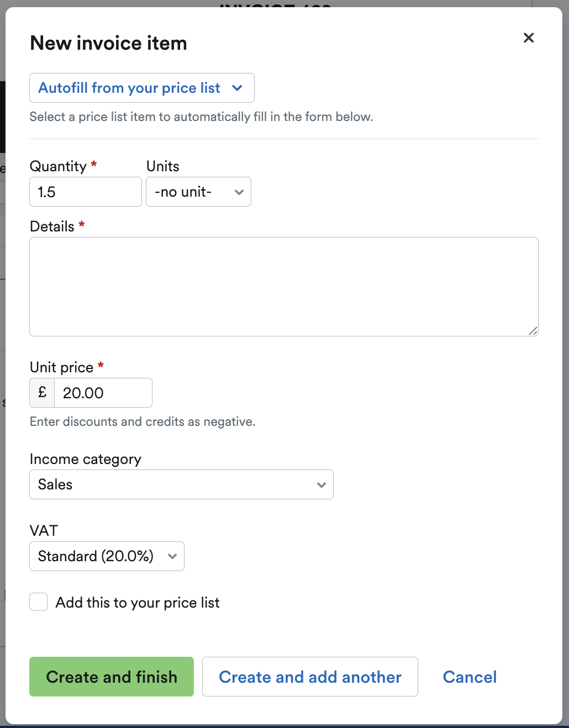Image resolution: width=569 pixels, height=728 pixels.
Task: Click the £ currency symbol beside Unit price
Action: pyautogui.click(x=41, y=392)
